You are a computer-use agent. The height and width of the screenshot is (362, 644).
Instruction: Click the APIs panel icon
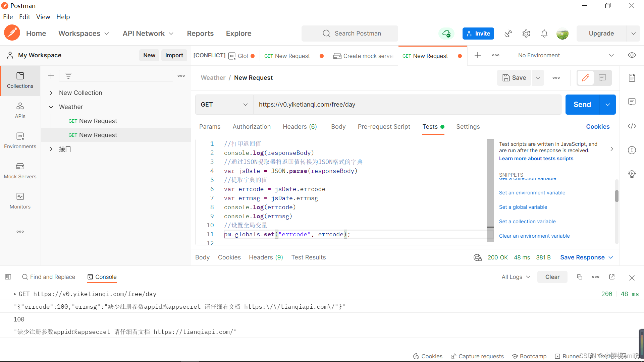coord(20,111)
